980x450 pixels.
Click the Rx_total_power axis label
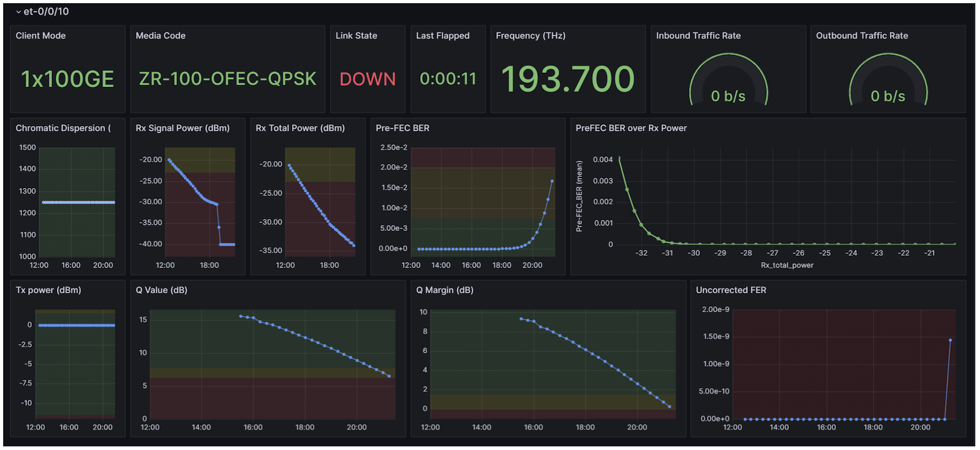point(787,265)
